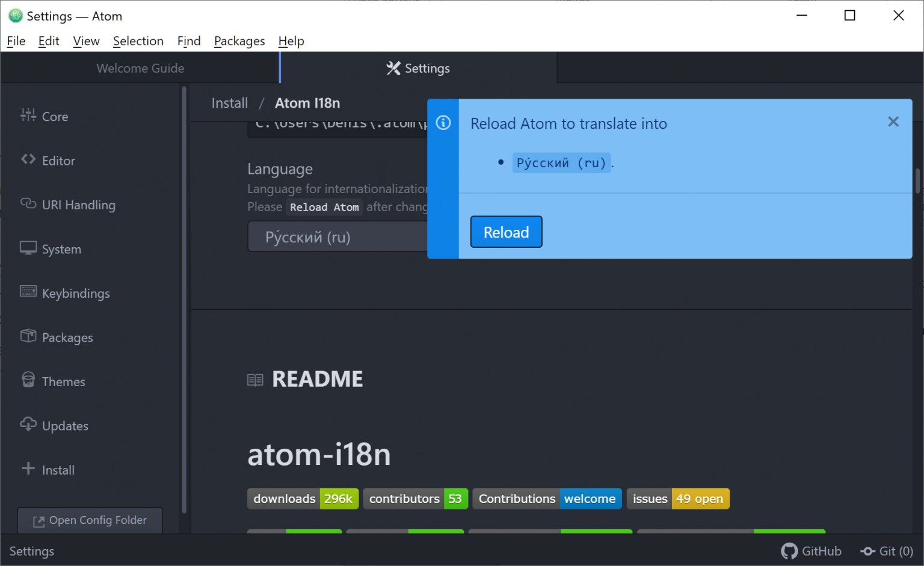Click the Settings label in status bar
This screenshot has height=566, width=924.
click(x=32, y=551)
